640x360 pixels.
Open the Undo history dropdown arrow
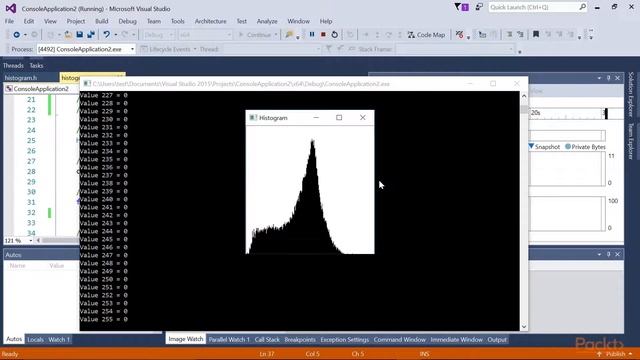coord(116,35)
